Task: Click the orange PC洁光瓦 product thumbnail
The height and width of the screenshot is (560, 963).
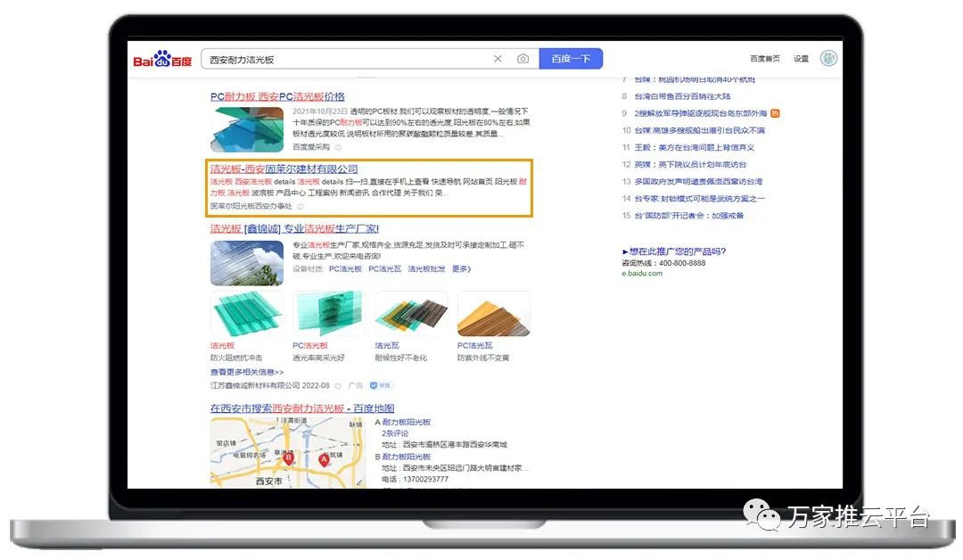Action: coord(493,314)
